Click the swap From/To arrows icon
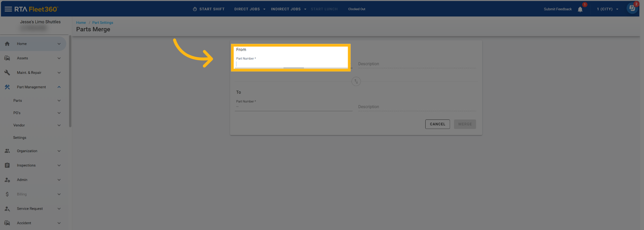The width and height of the screenshot is (644, 230). (356, 81)
